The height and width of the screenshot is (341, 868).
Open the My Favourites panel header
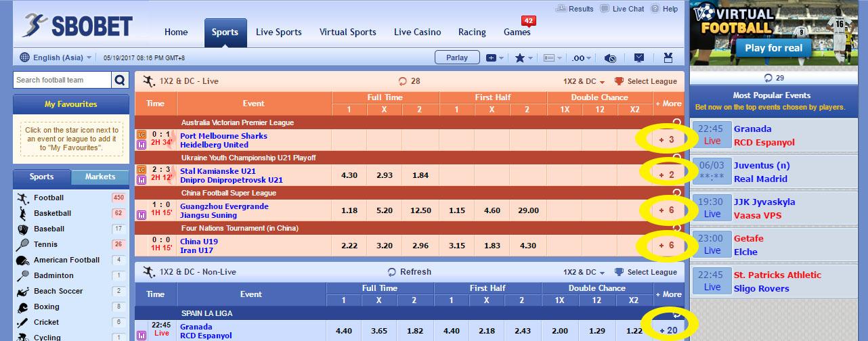coord(71,104)
